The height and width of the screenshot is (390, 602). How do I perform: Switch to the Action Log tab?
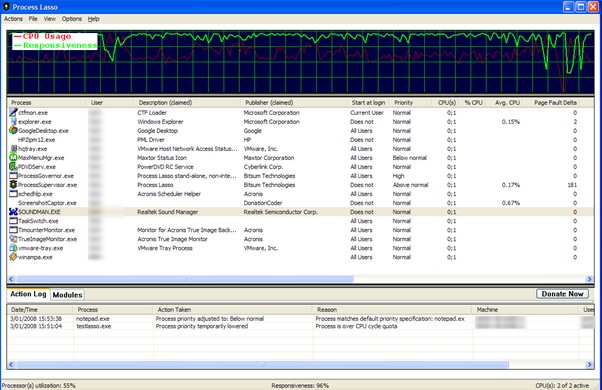point(28,294)
